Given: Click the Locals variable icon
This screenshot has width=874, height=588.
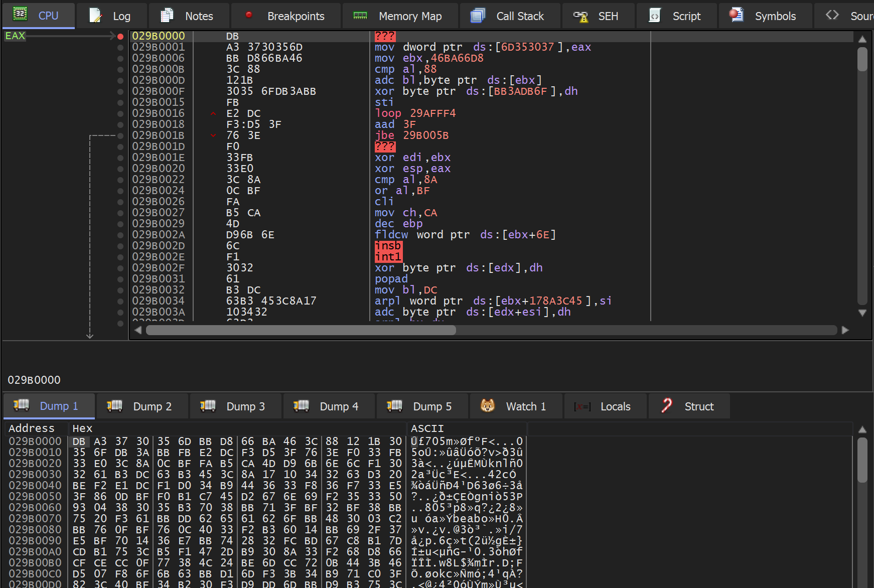Looking at the screenshot, I should coord(582,406).
